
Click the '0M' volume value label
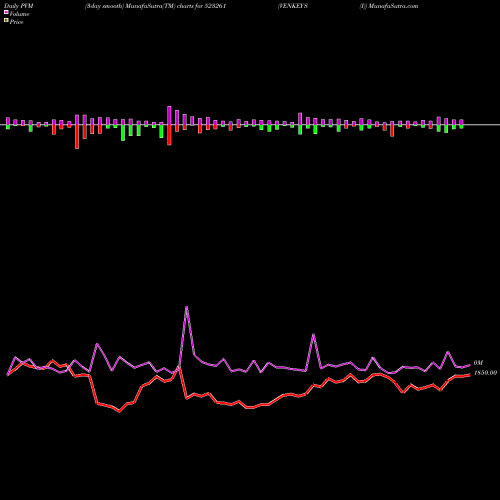[x=478, y=363]
